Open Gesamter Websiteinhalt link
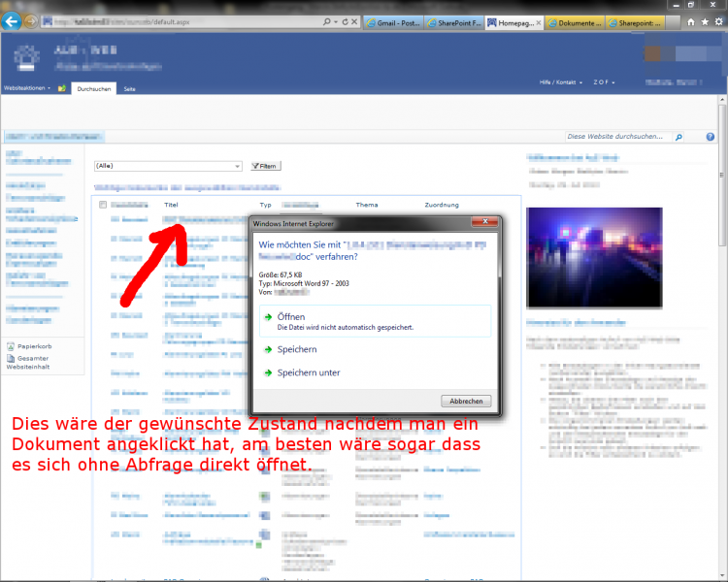Viewport: 728px width, 582px height. [x=28, y=363]
